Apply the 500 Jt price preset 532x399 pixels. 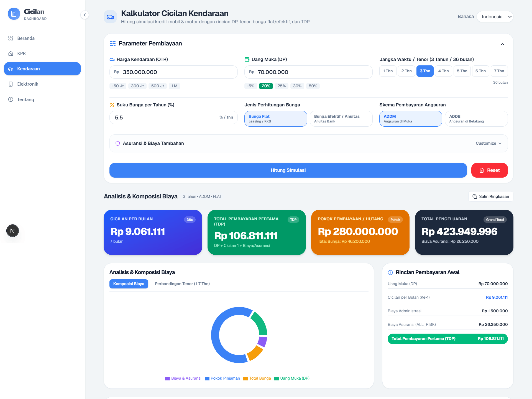[x=158, y=86]
